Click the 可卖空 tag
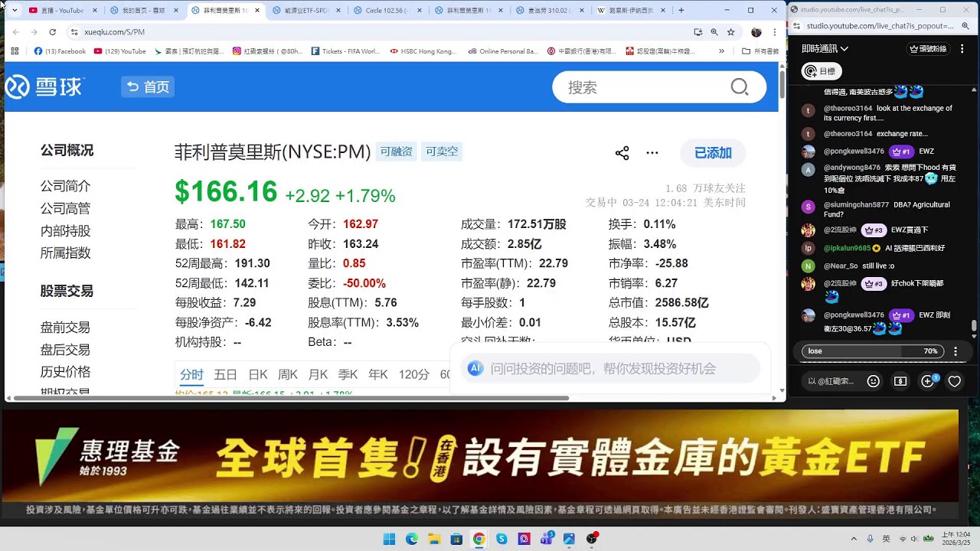 [x=442, y=152]
